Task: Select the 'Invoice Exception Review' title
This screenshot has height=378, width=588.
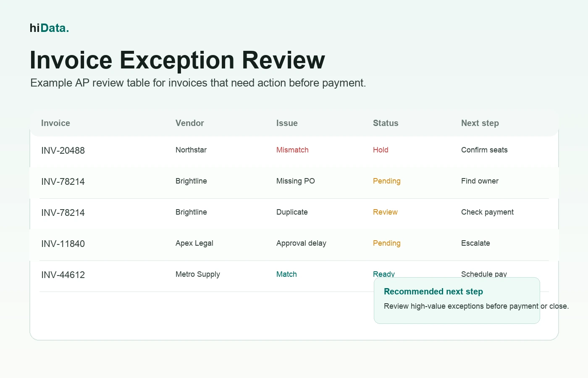Action: tap(177, 60)
